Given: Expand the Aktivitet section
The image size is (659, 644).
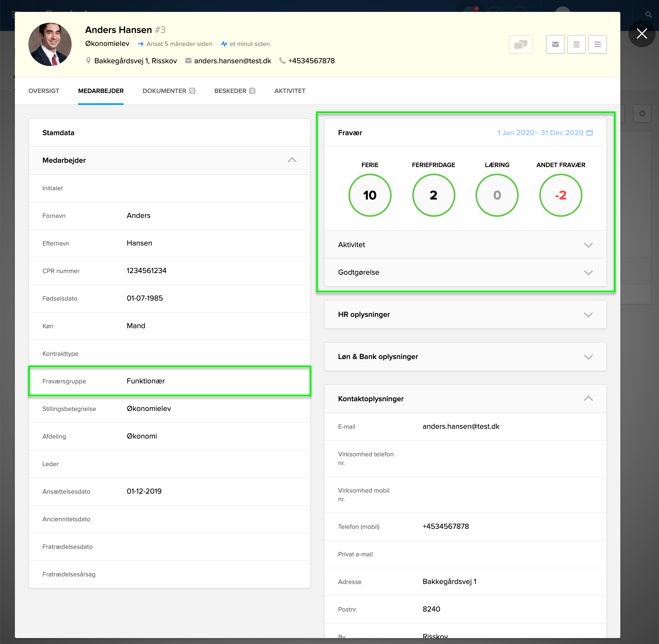Looking at the screenshot, I should 588,245.
